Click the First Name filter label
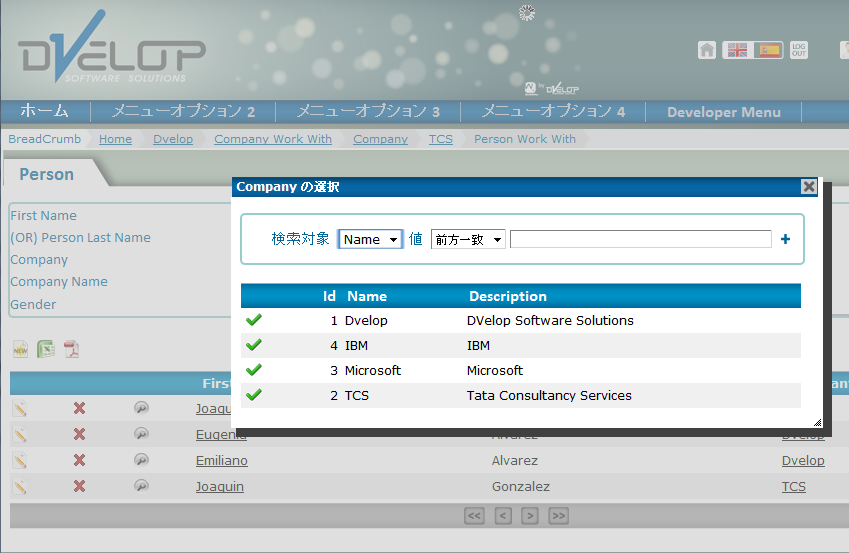849x553 pixels. click(x=43, y=216)
